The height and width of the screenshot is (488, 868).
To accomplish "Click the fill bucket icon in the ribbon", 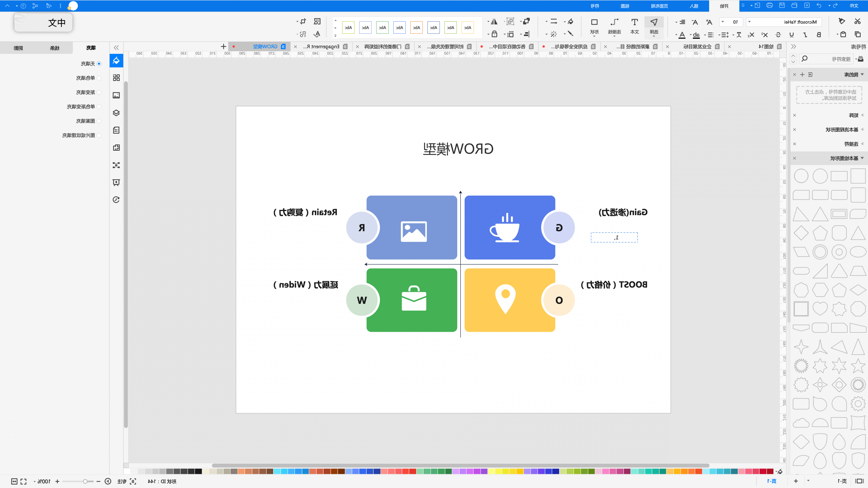I will [570, 21].
